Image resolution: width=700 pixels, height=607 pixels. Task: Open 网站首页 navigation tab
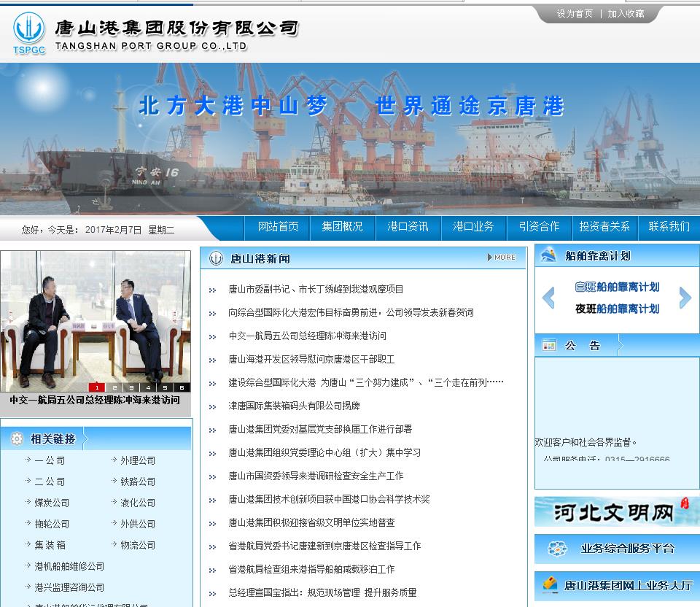pyautogui.click(x=278, y=226)
